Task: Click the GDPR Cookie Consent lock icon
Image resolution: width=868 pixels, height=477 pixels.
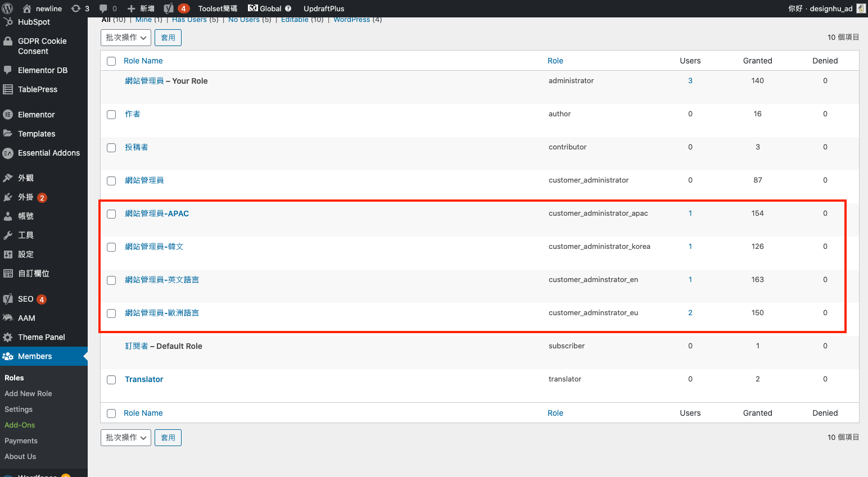Action: point(8,42)
